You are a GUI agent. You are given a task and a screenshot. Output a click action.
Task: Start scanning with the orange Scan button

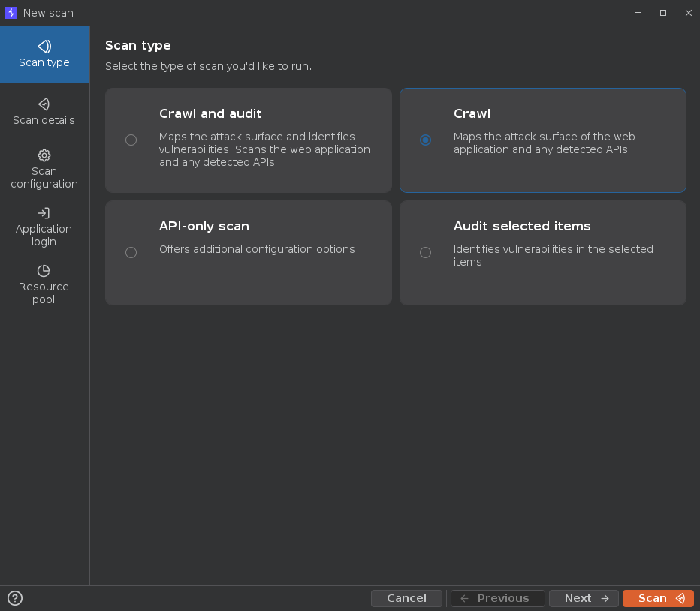click(658, 598)
